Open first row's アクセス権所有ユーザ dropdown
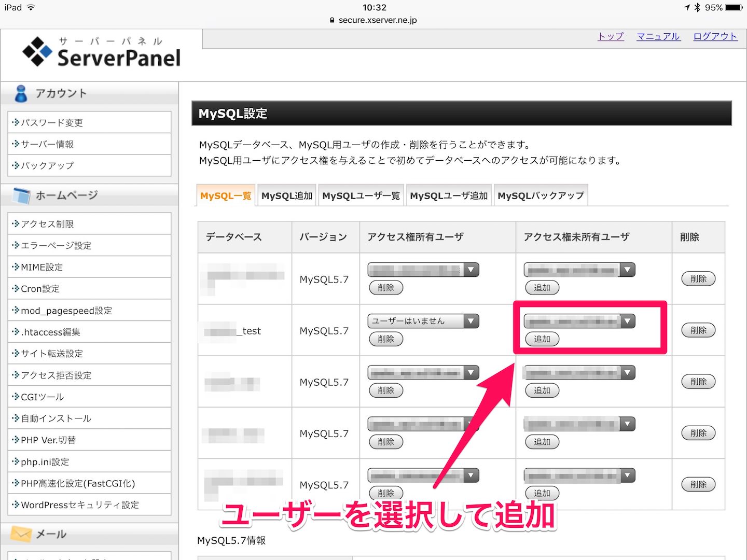This screenshot has width=747, height=560. (x=423, y=270)
